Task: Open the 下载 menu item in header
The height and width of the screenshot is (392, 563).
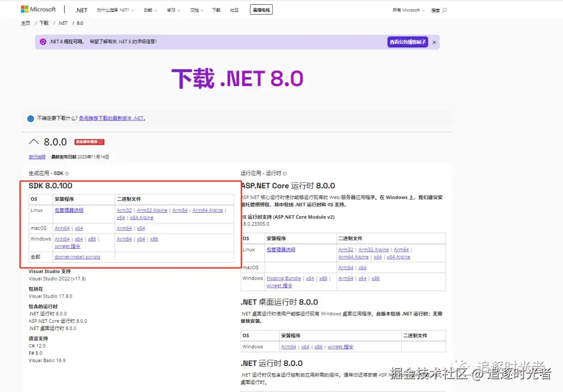Action: pyautogui.click(x=216, y=10)
